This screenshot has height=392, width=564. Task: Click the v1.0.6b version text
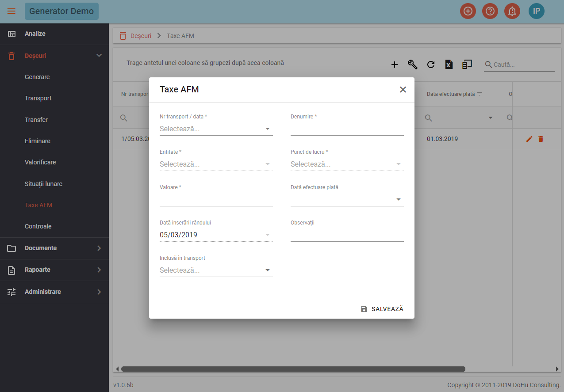123,385
